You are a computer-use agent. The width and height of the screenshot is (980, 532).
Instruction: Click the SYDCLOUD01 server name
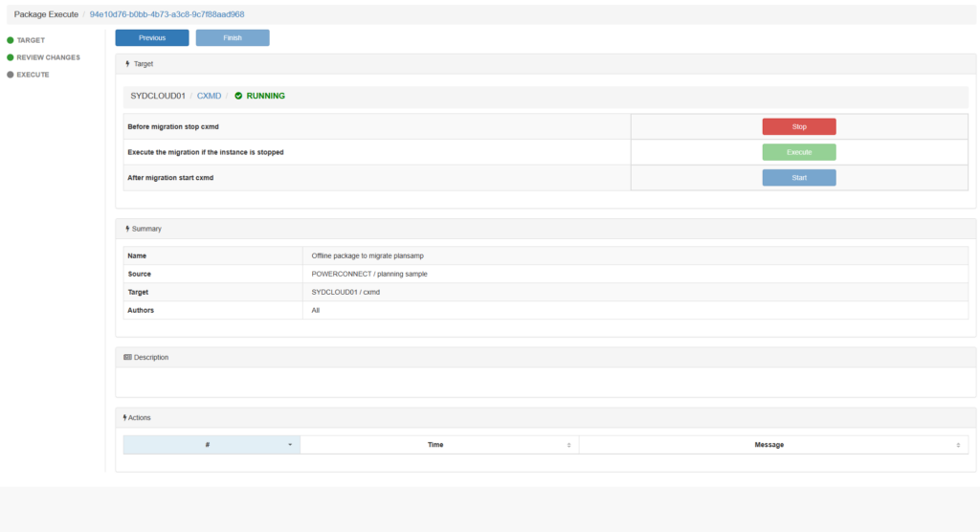[x=158, y=96]
